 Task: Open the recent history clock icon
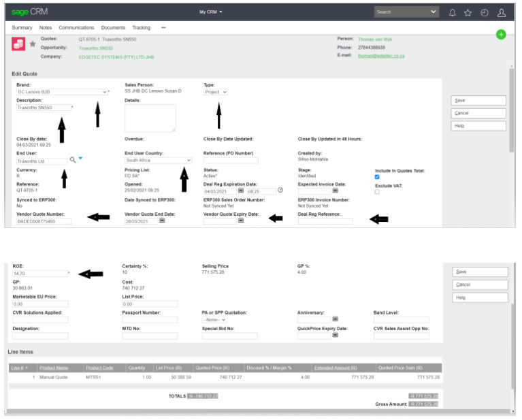[x=484, y=12]
